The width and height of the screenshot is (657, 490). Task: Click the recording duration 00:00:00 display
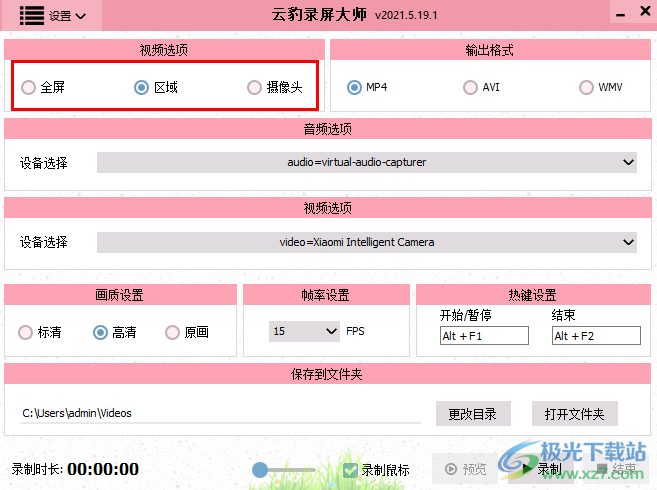[x=103, y=469]
